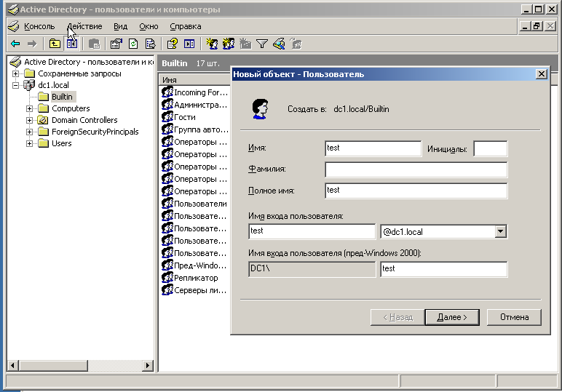Select the Пользователи group row
Viewport: 562px width, 392px height.
coord(194,204)
